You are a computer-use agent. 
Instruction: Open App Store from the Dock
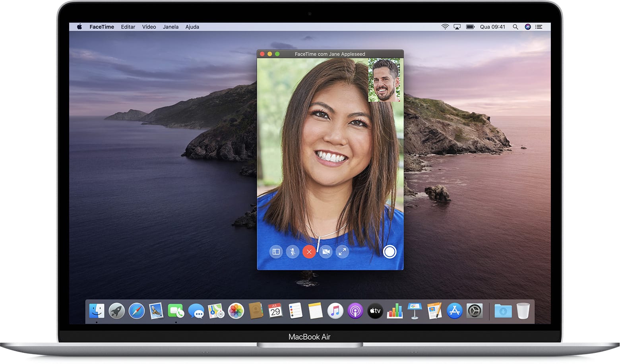click(x=454, y=311)
